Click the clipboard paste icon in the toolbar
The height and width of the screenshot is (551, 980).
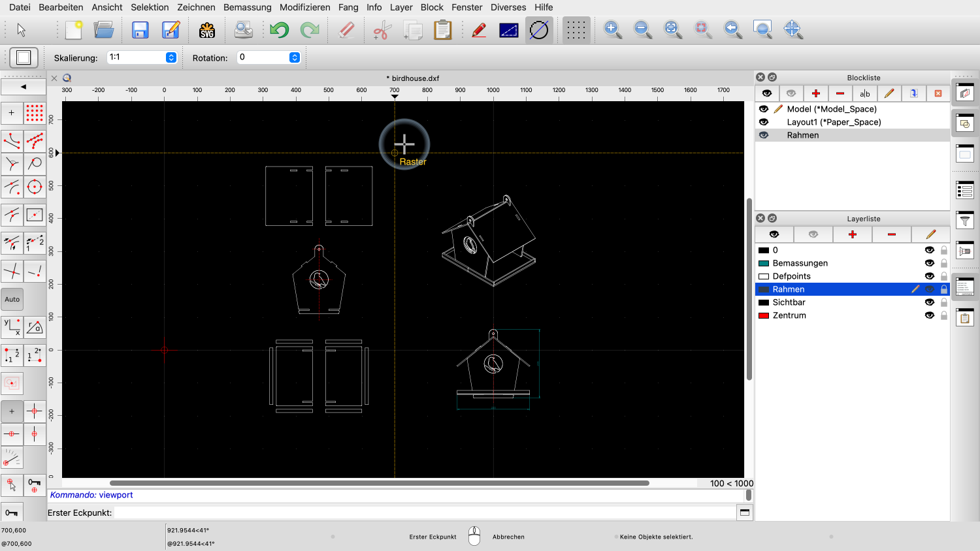pyautogui.click(x=444, y=29)
